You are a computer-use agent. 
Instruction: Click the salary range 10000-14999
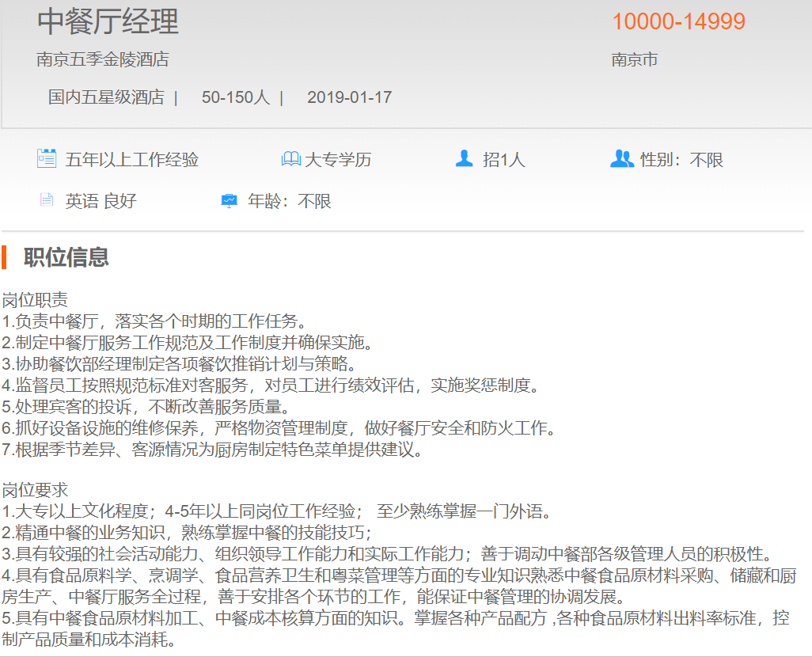coord(678,21)
